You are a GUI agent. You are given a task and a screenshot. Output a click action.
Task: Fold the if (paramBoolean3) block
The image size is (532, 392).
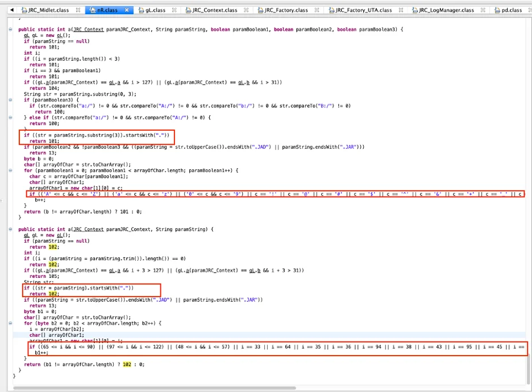pos(11,100)
